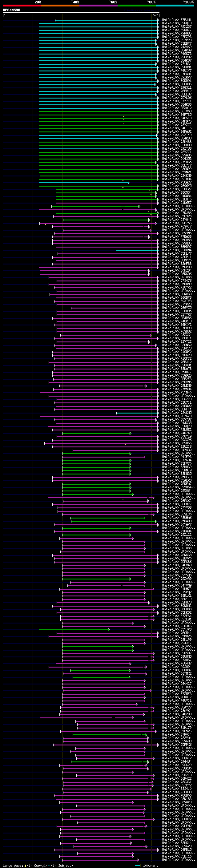Click the 525 query length label

(x=155, y=15)
